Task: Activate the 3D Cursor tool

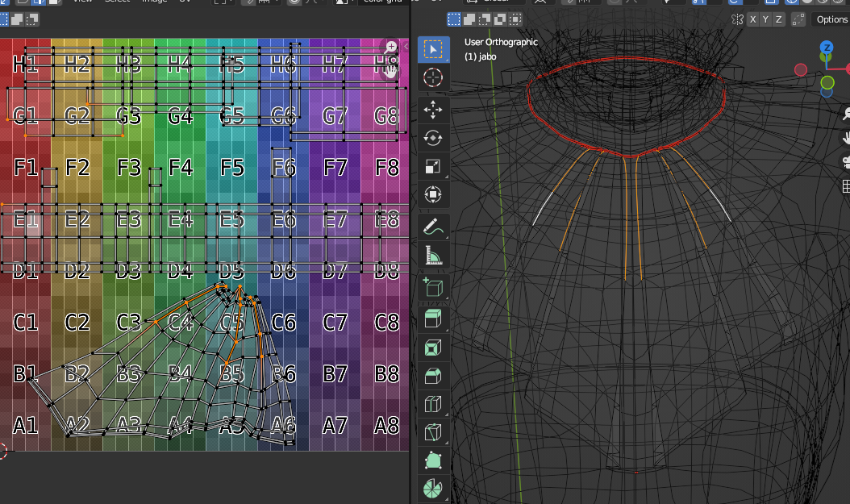Action: point(433,77)
